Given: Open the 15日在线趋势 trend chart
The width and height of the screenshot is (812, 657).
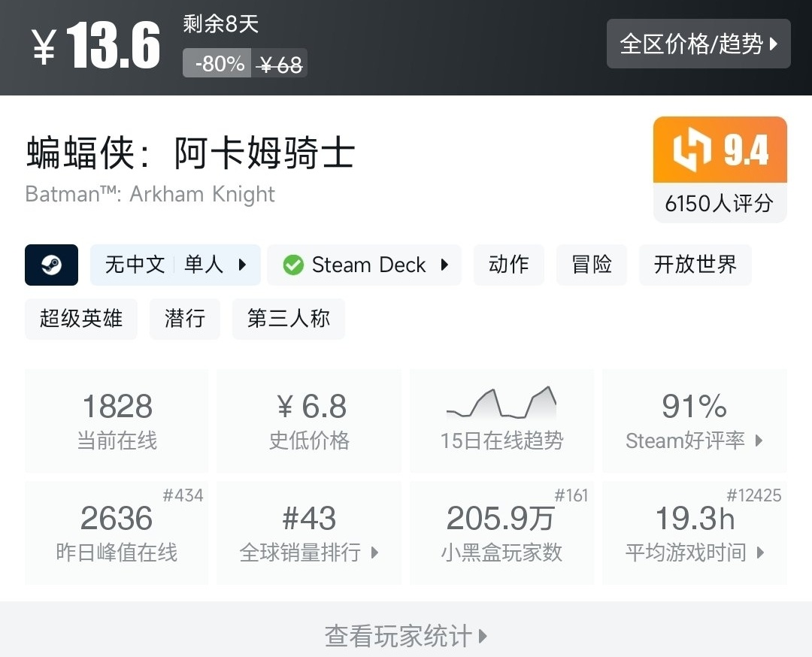Looking at the screenshot, I should [x=501, y=420].
